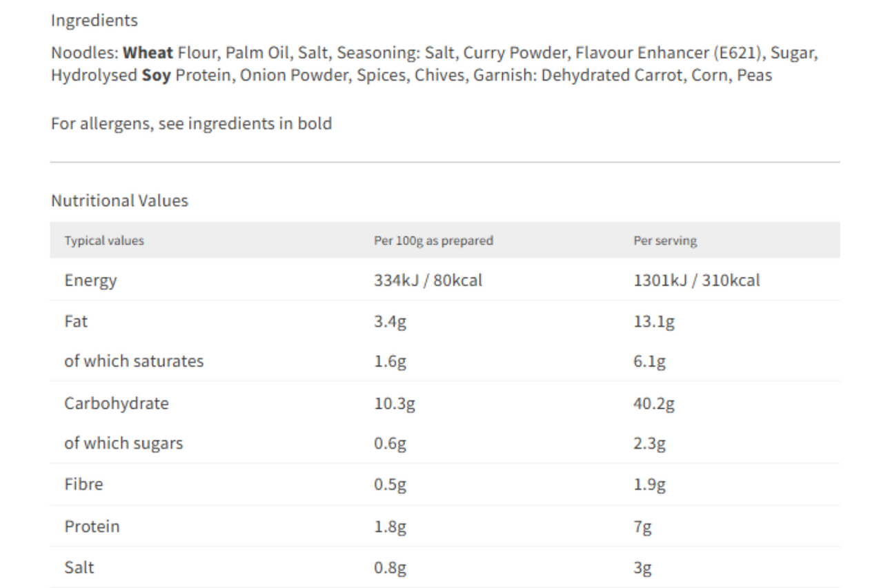The height and width of the screenshot is (588, 883).
Task: Select the Fibre row label
Action: [x=83, y=485]
